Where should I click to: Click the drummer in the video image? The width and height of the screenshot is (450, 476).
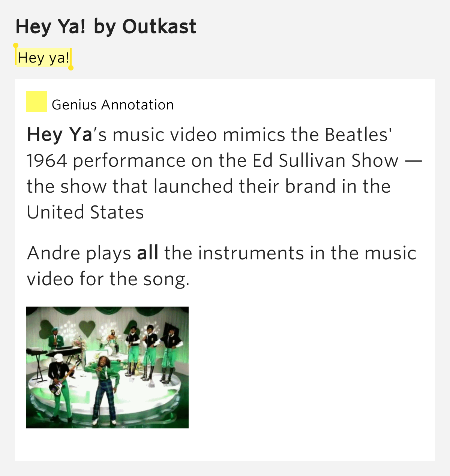pos(111,337)
